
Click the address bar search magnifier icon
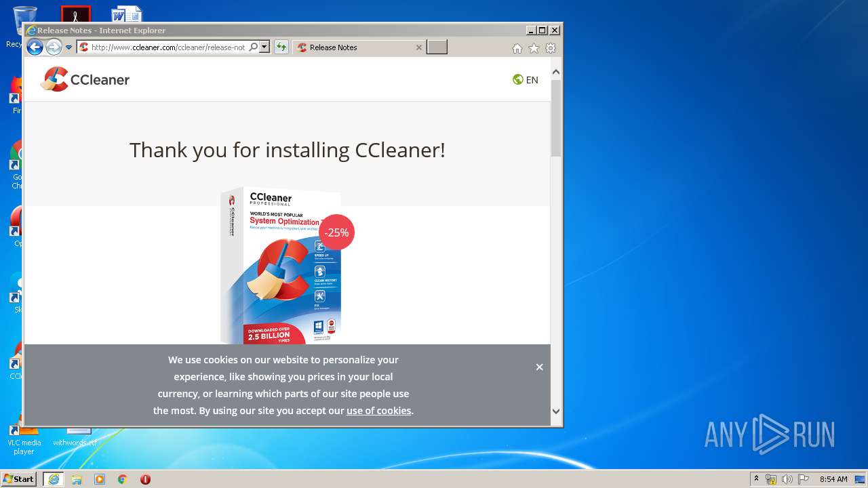coord(253,47)
